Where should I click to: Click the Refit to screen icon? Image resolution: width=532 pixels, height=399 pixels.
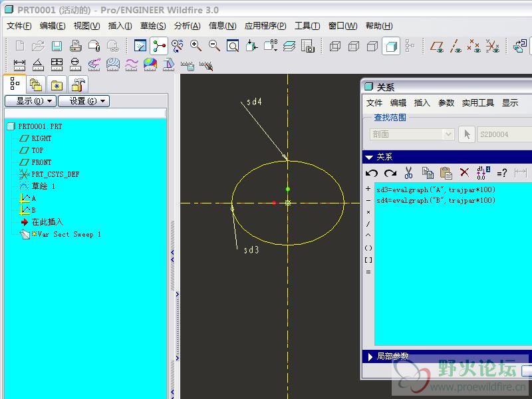tap(233, 46)
